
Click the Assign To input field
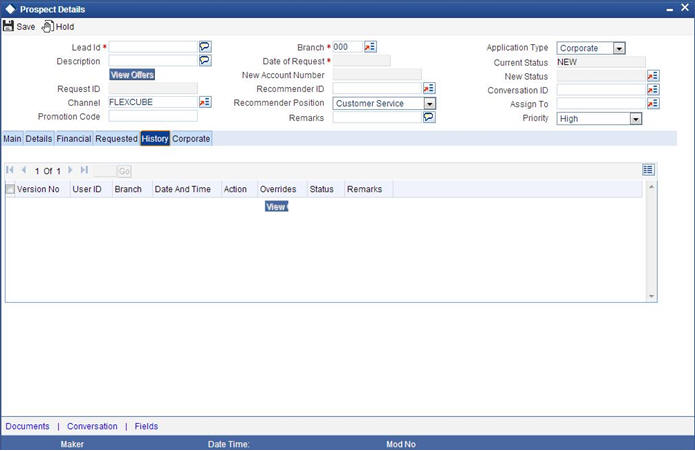(x=601, y=104)
